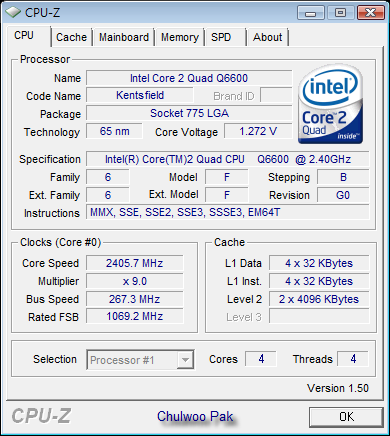Click the Technology value 65 nm
The image size is (390, 436).
[x=114, y=131]
